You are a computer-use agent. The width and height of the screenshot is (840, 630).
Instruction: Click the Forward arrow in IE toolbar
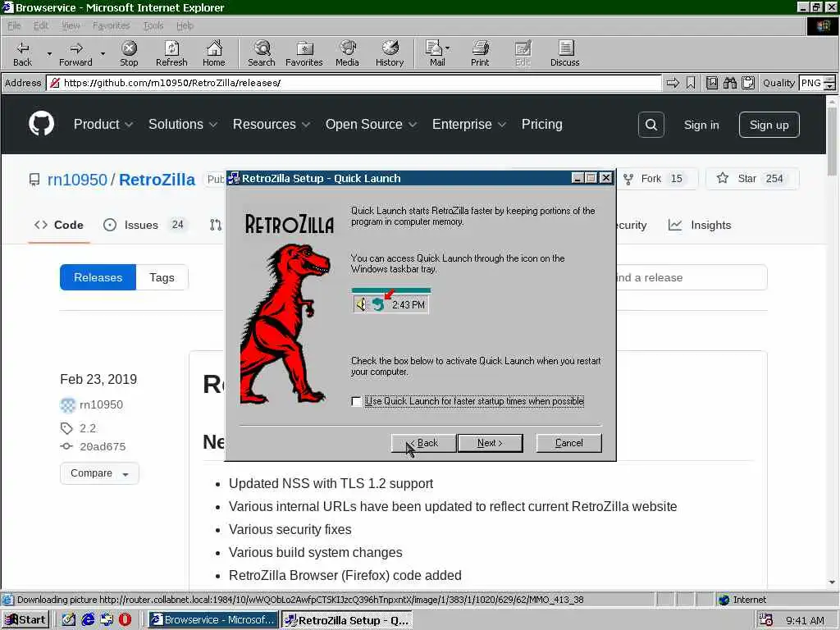(x=75, y=53)
